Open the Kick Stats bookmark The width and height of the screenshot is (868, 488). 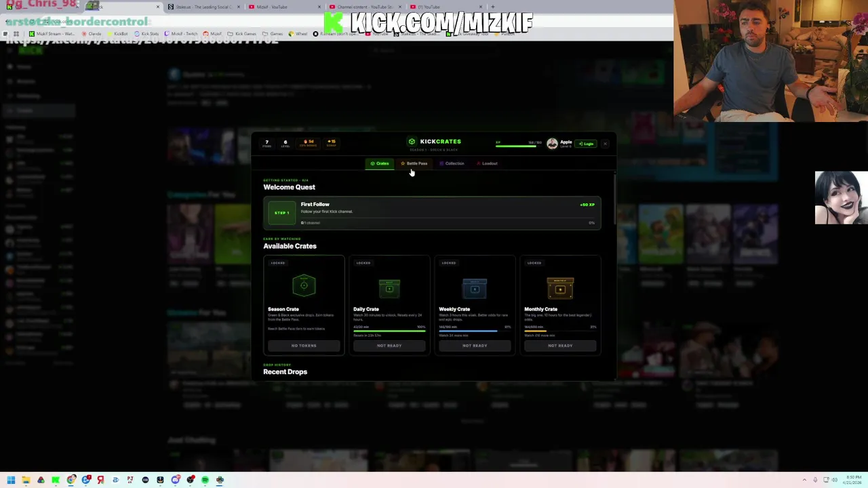point(146,34)
